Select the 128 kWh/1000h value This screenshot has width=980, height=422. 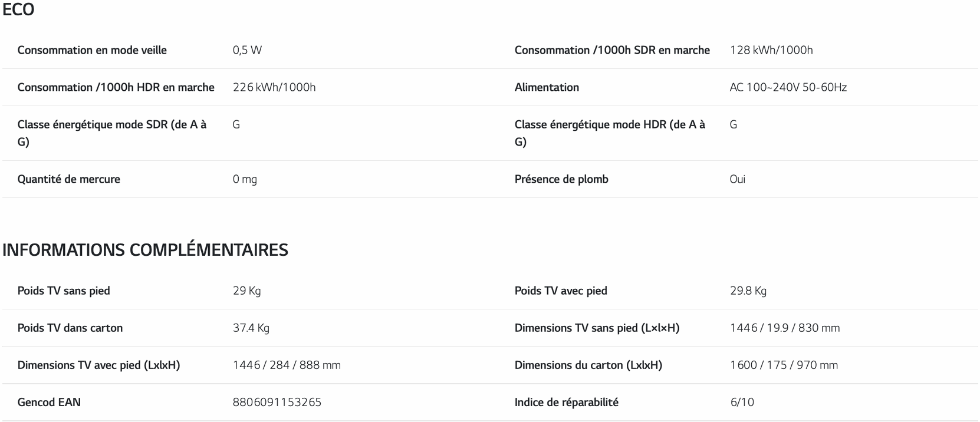(x=771, y=50)
